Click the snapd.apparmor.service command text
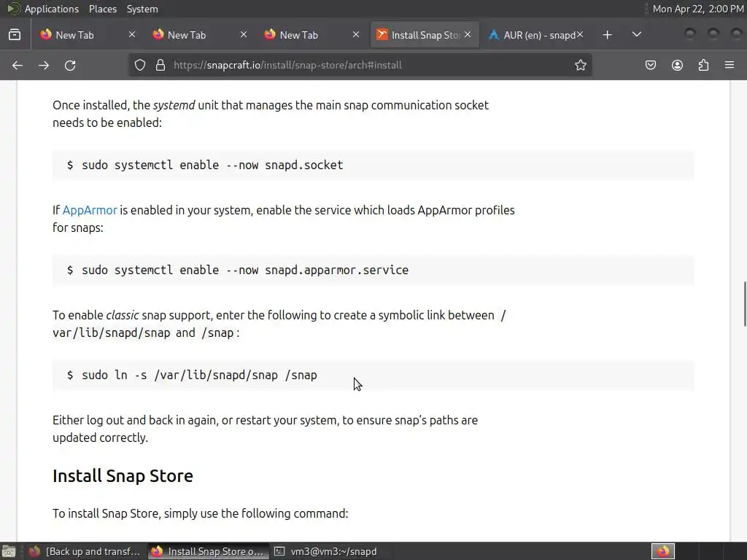The width and height of the screenshot is (747, 560). 245,270
